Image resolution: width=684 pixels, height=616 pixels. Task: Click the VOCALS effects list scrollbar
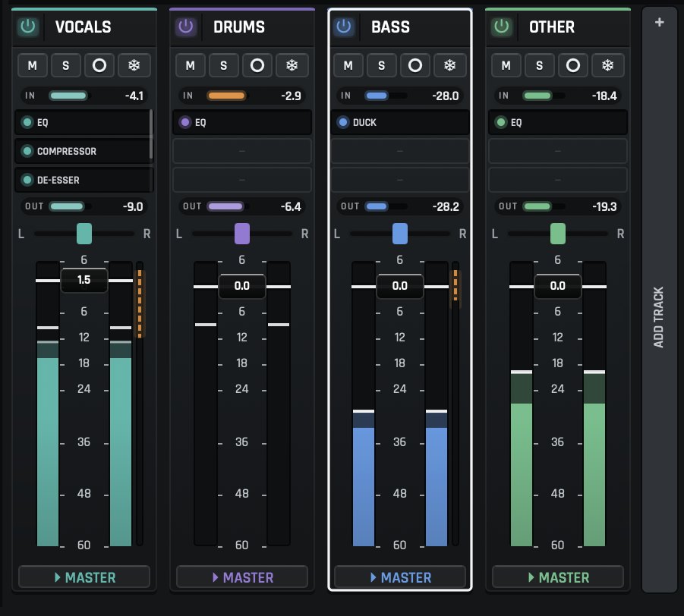151,134
